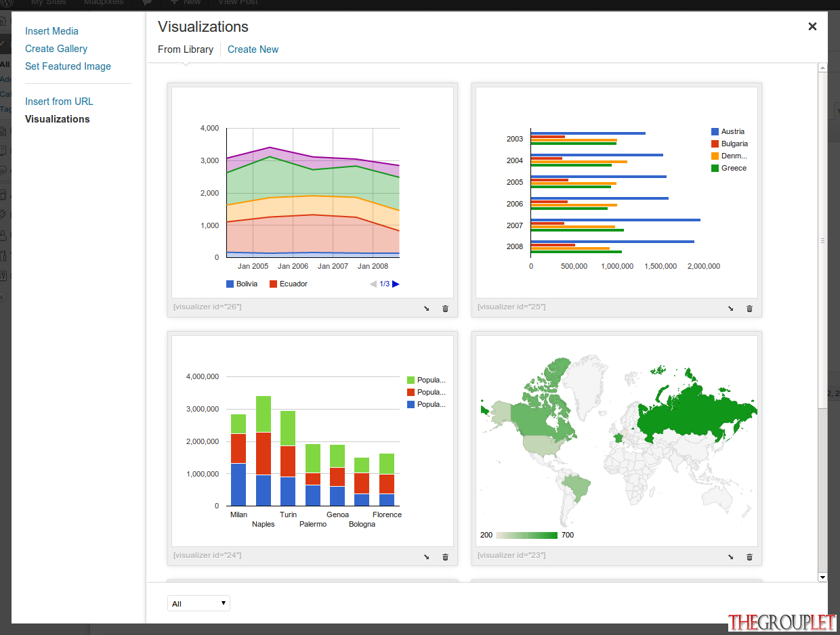Image resolution: width=840 pixels, height=635 pixels.
Task: Open Insert from URL option
Action: point(59,102)
